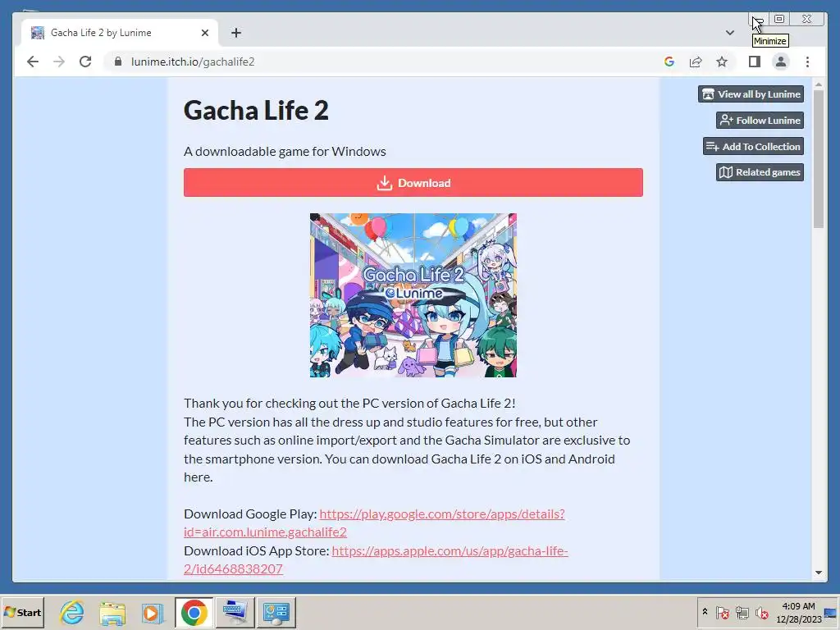Viewport: 840px width, 630px height.
Task: Click the page scrollbar thumb
Action: [818, 159]
